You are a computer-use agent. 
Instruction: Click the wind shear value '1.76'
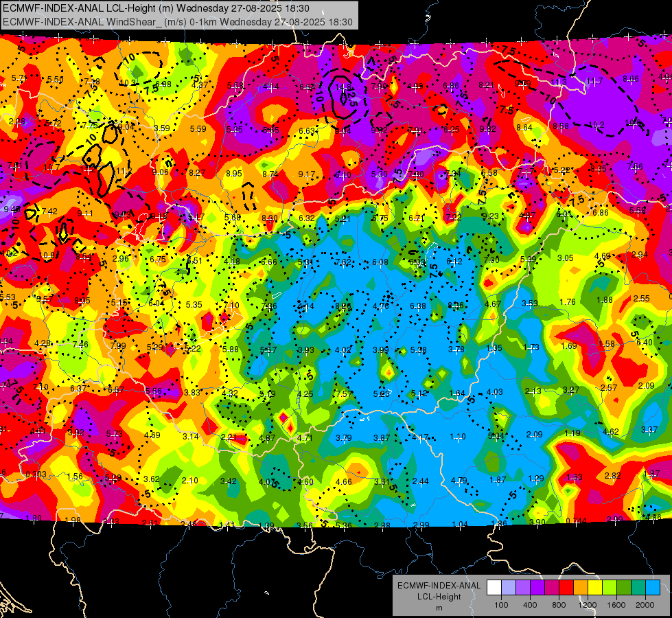coord(568,302)
